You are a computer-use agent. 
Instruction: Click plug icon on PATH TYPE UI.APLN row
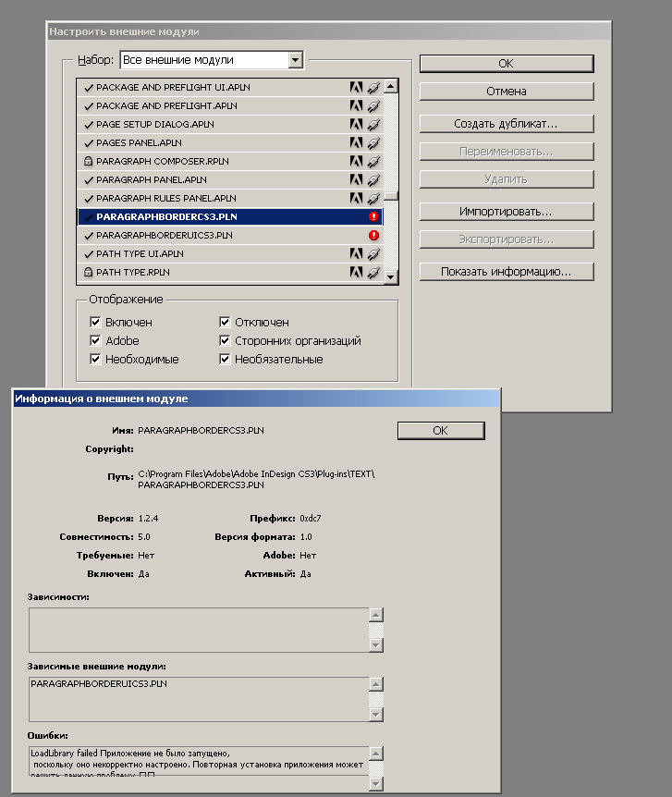click(373, 253)
